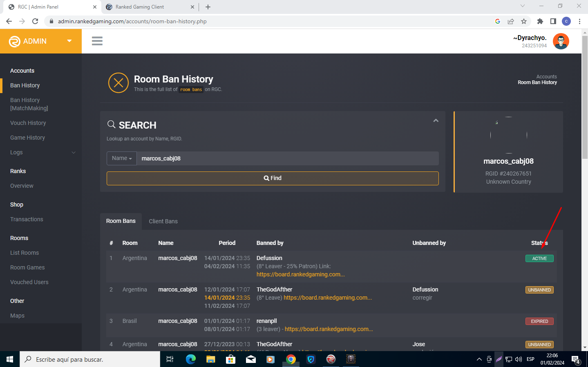Click the share page icon

pos(511,21)
